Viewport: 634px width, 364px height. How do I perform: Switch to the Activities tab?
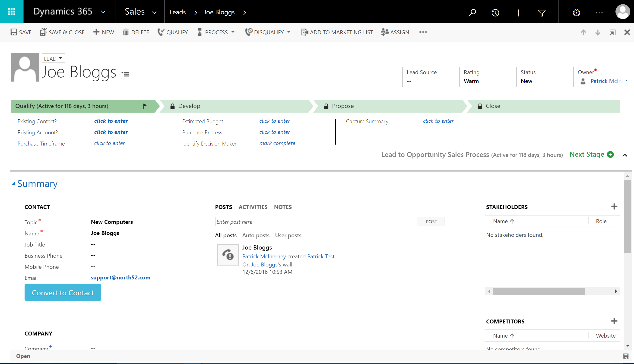pos(253,207)
